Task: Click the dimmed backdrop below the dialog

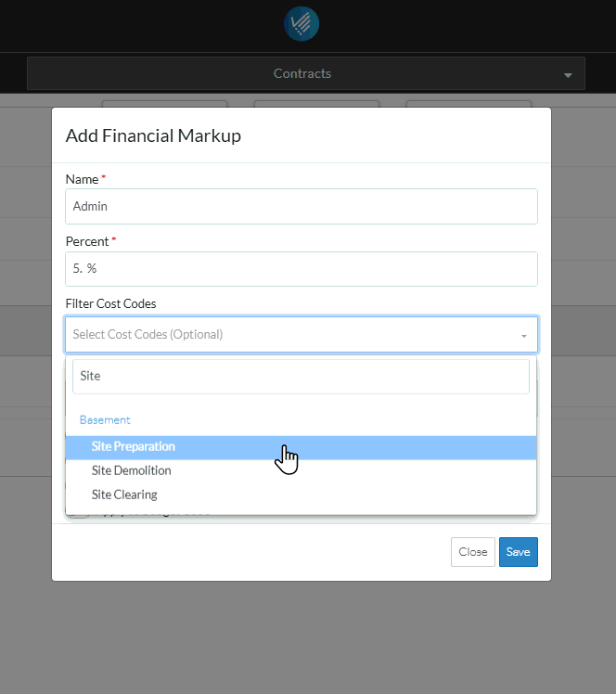Action: (306, 640)
